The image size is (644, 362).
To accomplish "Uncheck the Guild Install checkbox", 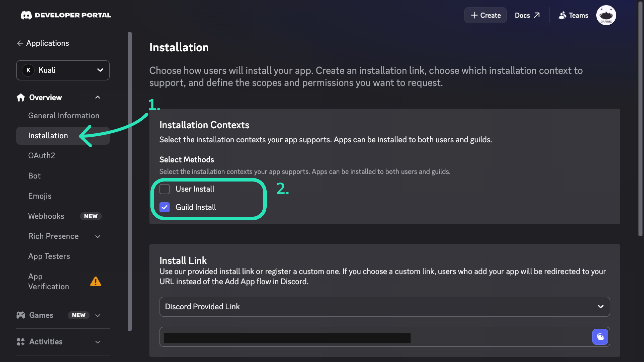I will click(165, 207).
